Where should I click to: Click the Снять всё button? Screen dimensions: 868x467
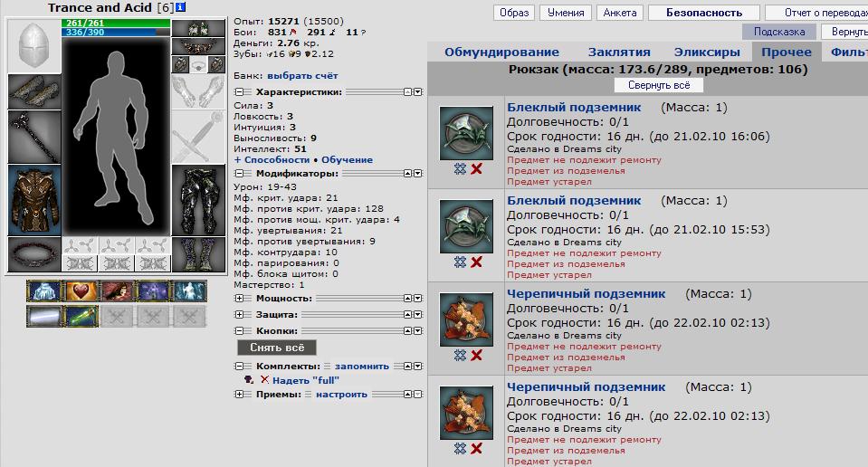pyautogui.click(x=277, y=348)
